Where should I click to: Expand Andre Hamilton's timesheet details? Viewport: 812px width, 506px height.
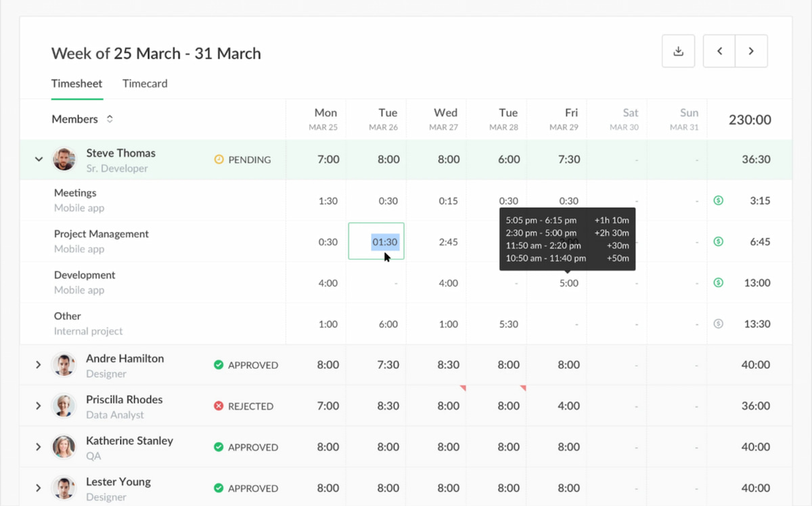(x=39, y=365)
